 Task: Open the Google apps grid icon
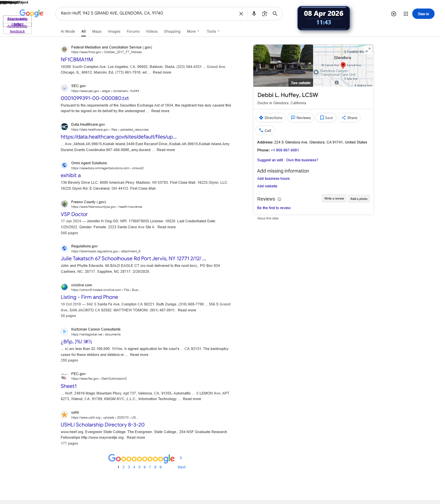pyautogui.click(x=406, y=14)
